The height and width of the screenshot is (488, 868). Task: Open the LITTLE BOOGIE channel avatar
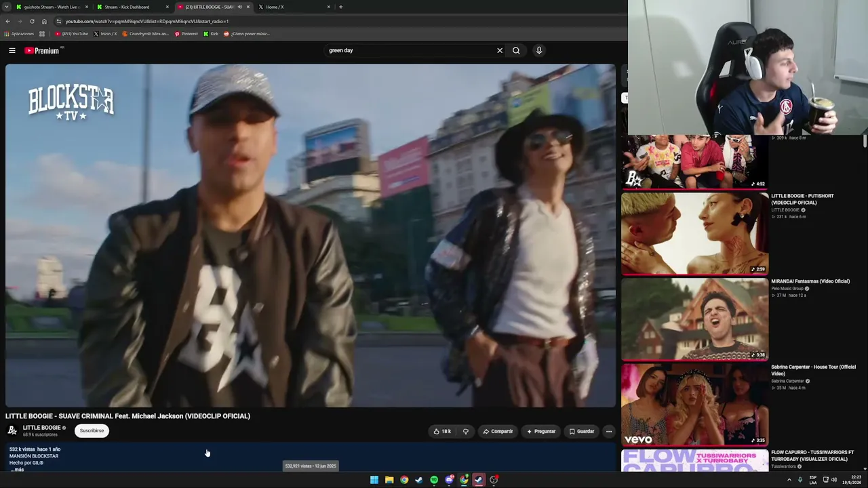(12, 430)
